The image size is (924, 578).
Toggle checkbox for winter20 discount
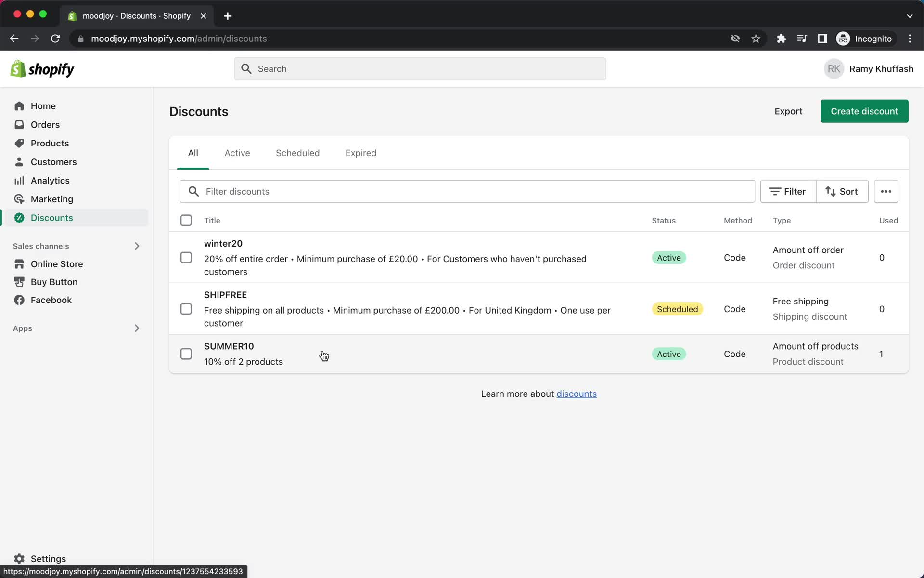click(186, 257)
